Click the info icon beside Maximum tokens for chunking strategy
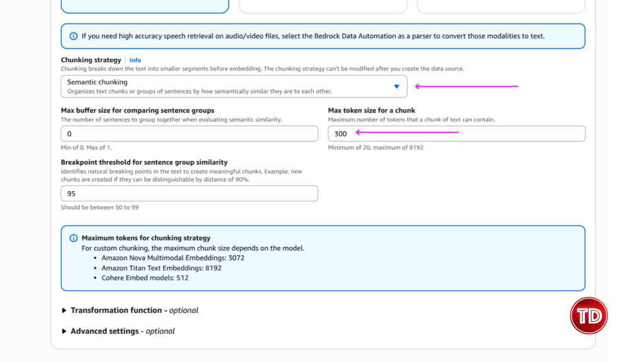 pyautogui.click(x=75, y=238)
